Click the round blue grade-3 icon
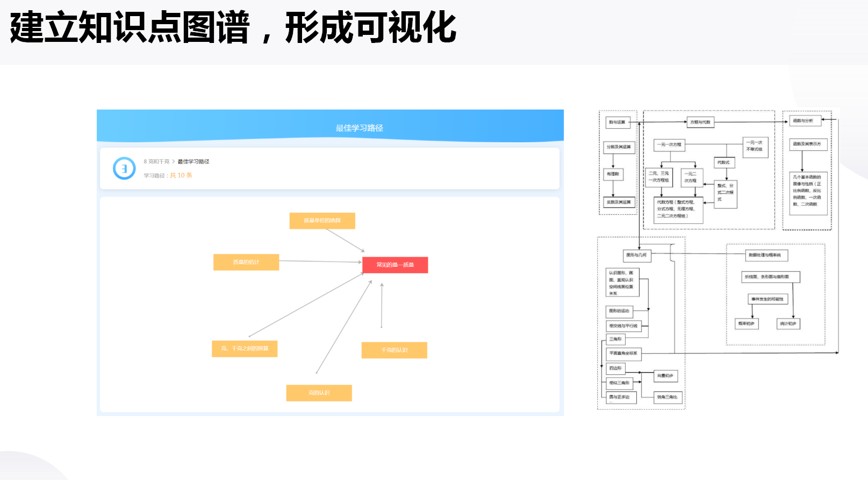 (124, 169)
